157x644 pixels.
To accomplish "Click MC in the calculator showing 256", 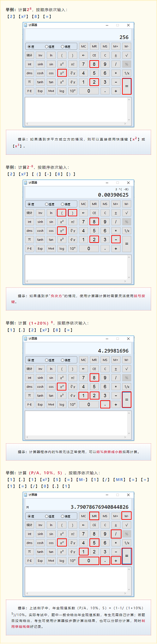I will click(x=83, y=46).
